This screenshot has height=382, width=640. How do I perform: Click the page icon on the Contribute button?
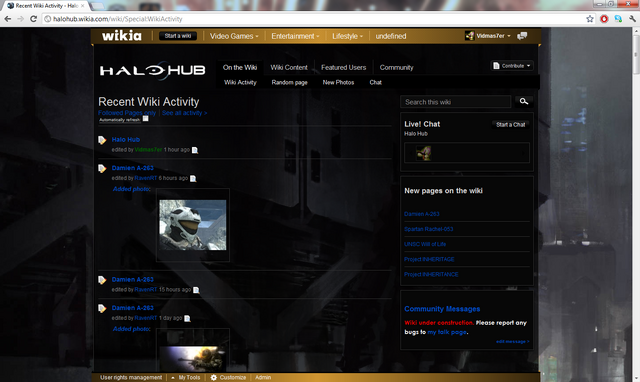tap(496, 66)
